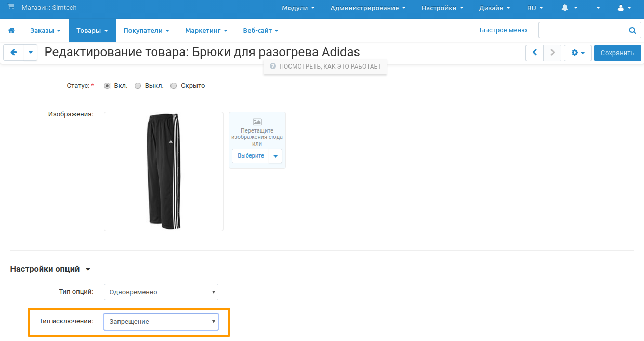Image resolution: width=644 pixels, height=341 pixels.
Task: Open the 'Тип исключений' dropdown
Action: [161, 322]
